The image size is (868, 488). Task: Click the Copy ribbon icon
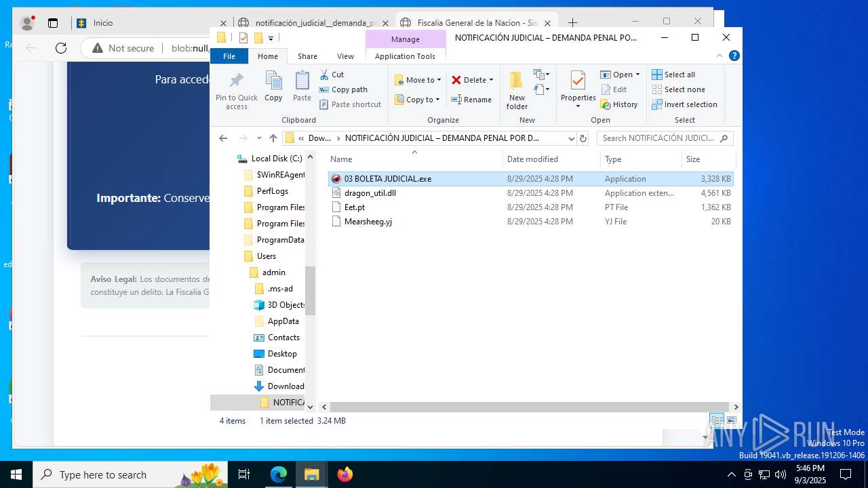click(x=273, y=81)
